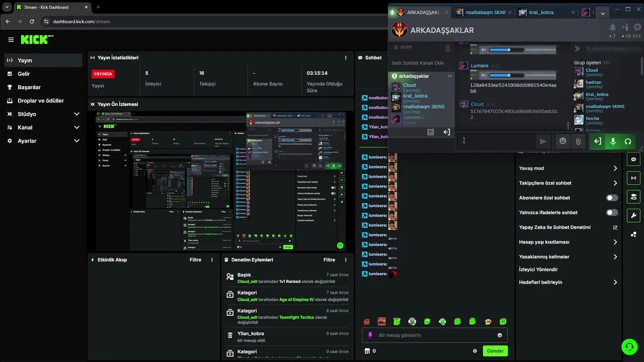Click the Kick logo
This screenshot has width=644, height=362.
(37, 39)
